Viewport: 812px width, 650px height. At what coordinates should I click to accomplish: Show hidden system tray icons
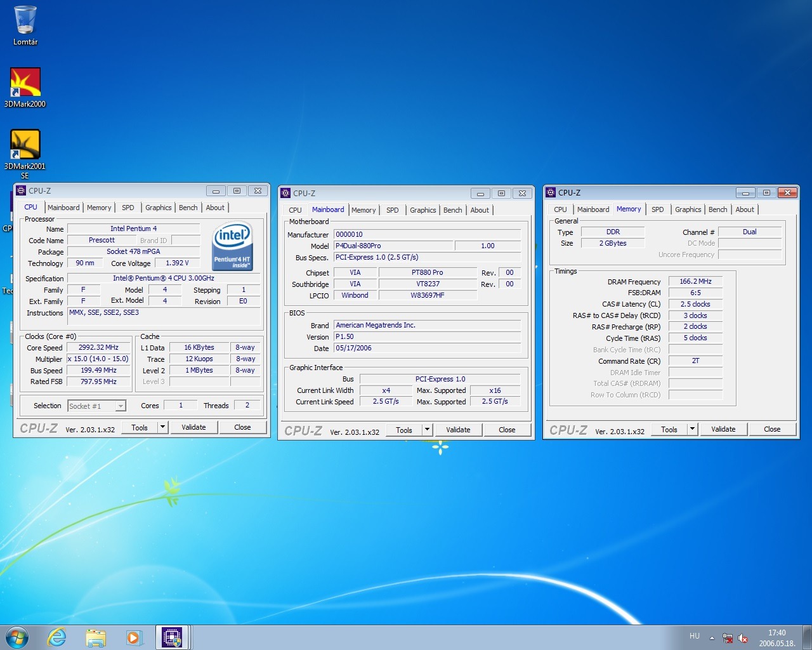tap(712, 638)
